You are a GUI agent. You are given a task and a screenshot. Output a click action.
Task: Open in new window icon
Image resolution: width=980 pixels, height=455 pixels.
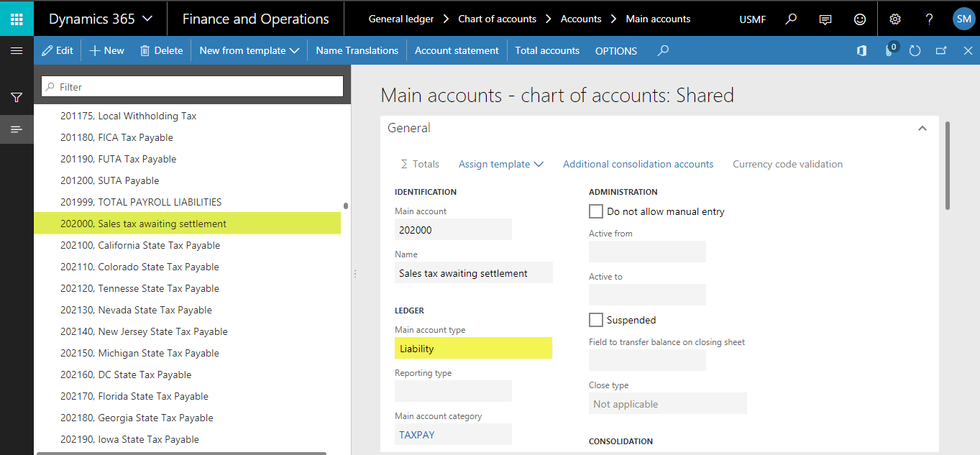(941, 50)
